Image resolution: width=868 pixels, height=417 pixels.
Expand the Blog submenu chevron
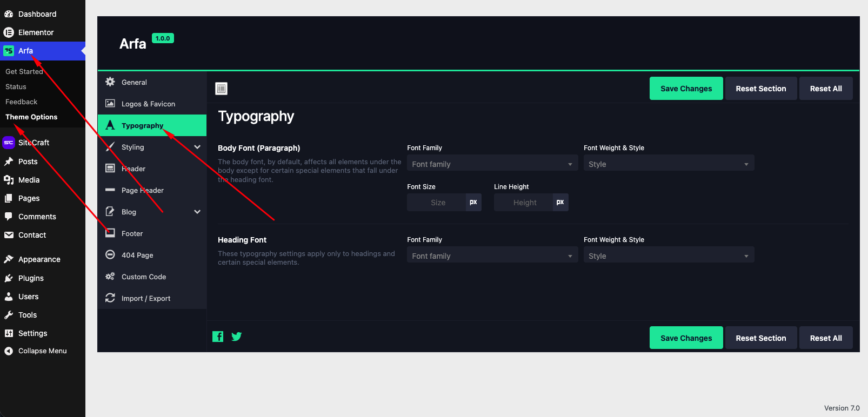(x=197, y=212)
